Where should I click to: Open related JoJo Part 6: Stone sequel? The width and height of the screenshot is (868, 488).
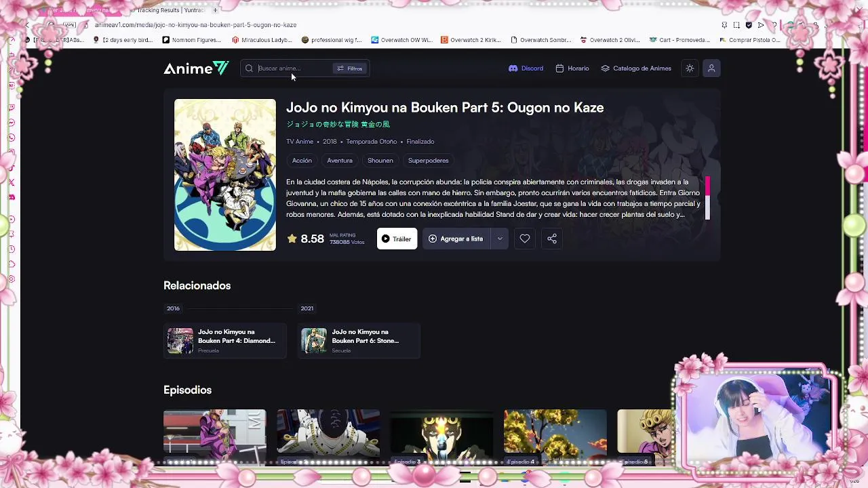(359, 341)
